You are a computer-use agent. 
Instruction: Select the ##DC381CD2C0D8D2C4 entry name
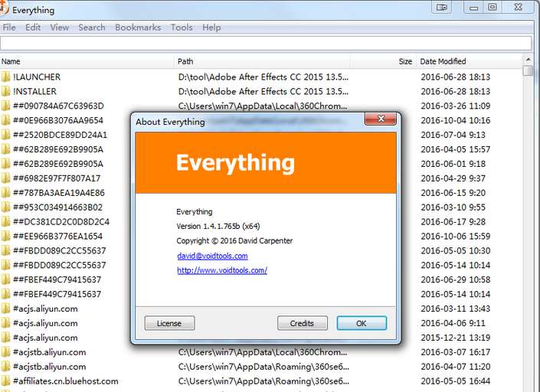[x=61, y=221]
